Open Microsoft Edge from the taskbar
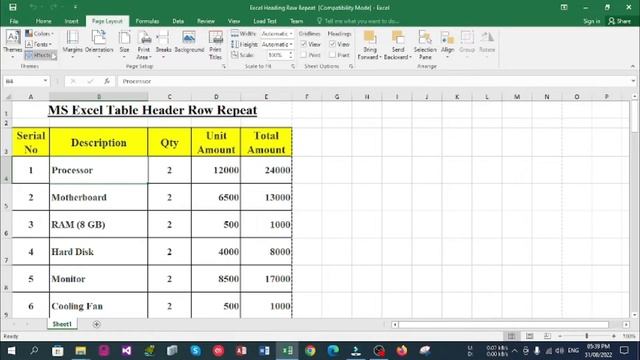The width and height of the screenshot is (640, 360). [333, 351]
